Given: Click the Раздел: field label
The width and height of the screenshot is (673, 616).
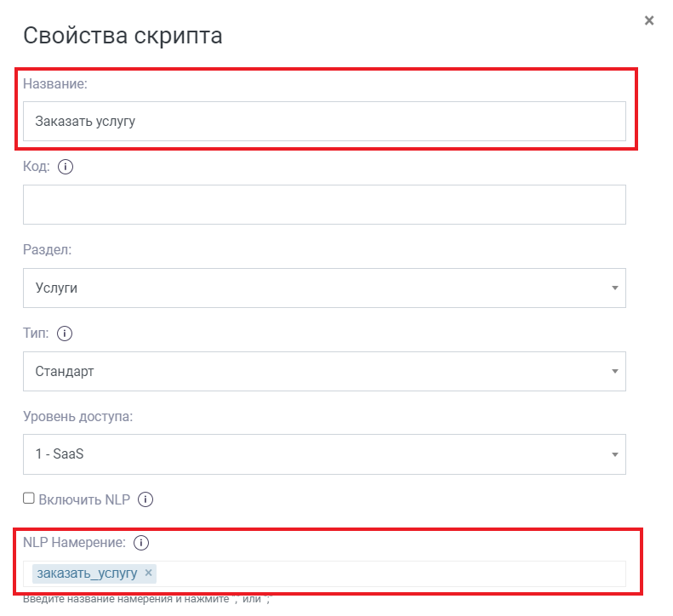Looking at the screenshot, I should (x=47, y=250).
